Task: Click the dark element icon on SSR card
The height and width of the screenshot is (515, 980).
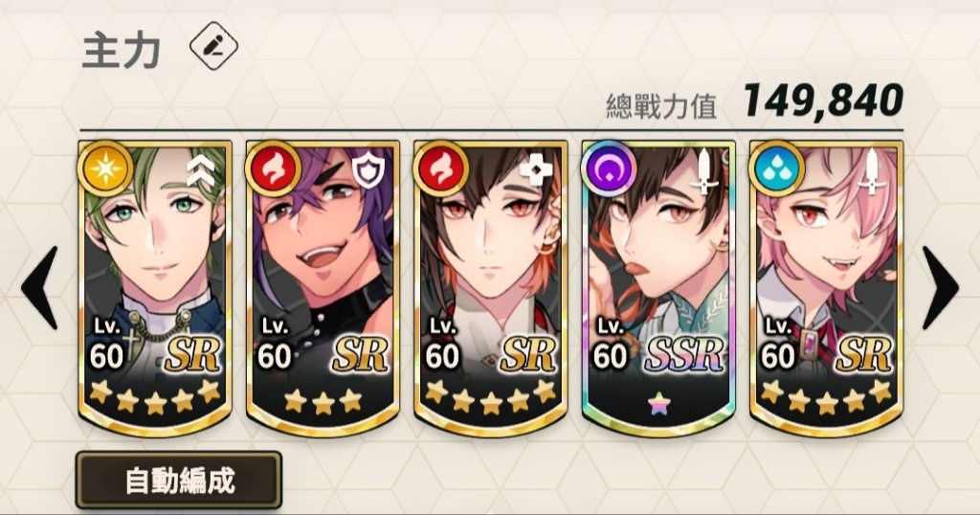Action: pyautogui.click(x=609, y=168)
